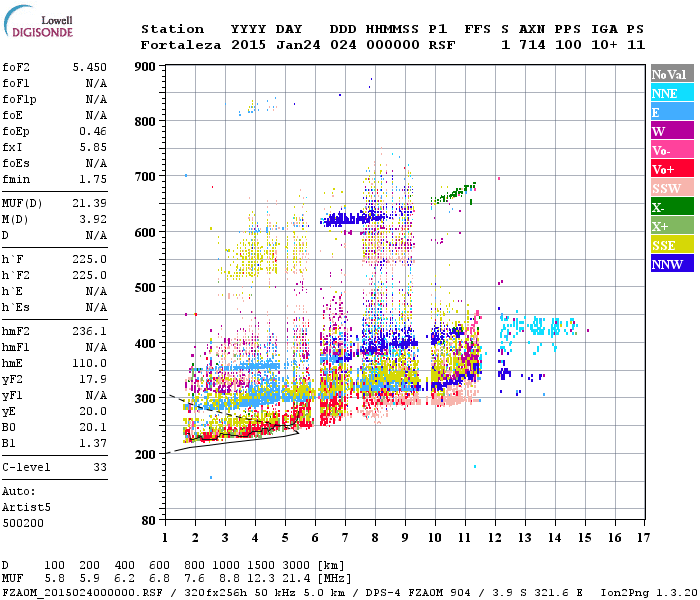
Task: Click the dark green X- legend swatch
Action: point(672,207)
